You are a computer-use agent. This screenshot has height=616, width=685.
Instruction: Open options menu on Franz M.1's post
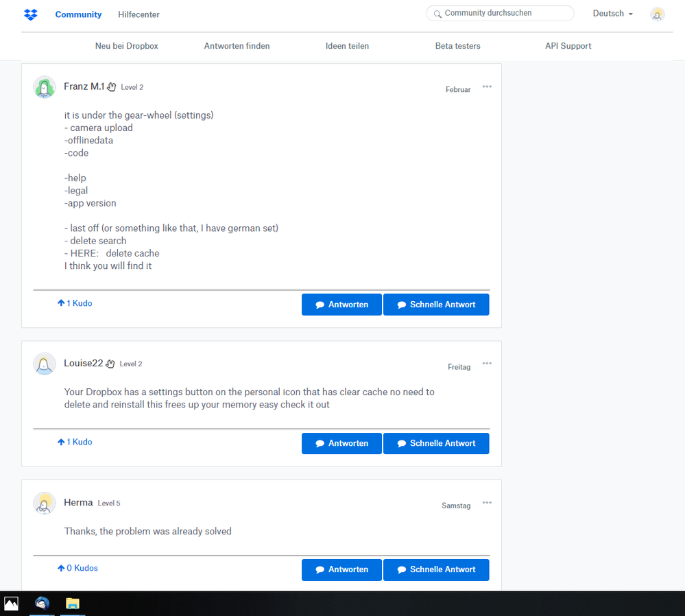(487, 87)
